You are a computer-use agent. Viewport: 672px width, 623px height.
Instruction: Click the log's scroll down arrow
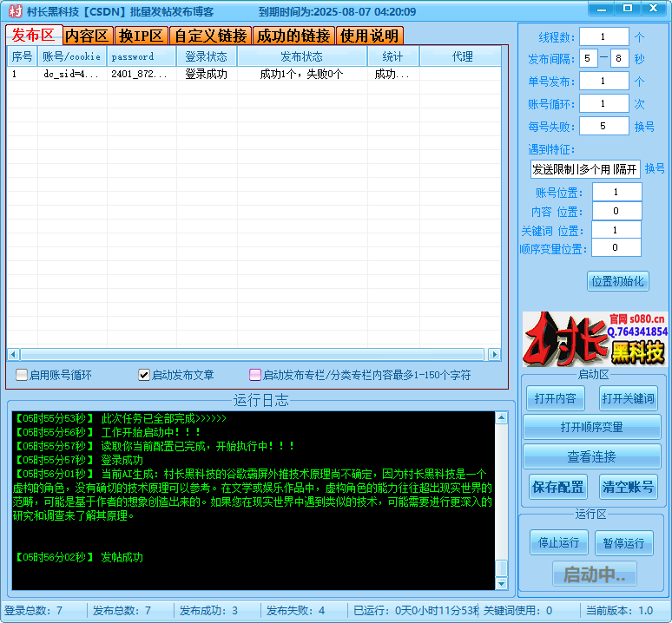coord(502,583)
